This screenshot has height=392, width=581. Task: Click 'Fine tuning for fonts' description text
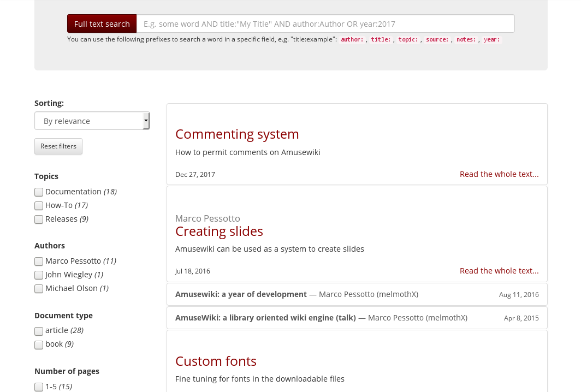[x=260, y=379]
